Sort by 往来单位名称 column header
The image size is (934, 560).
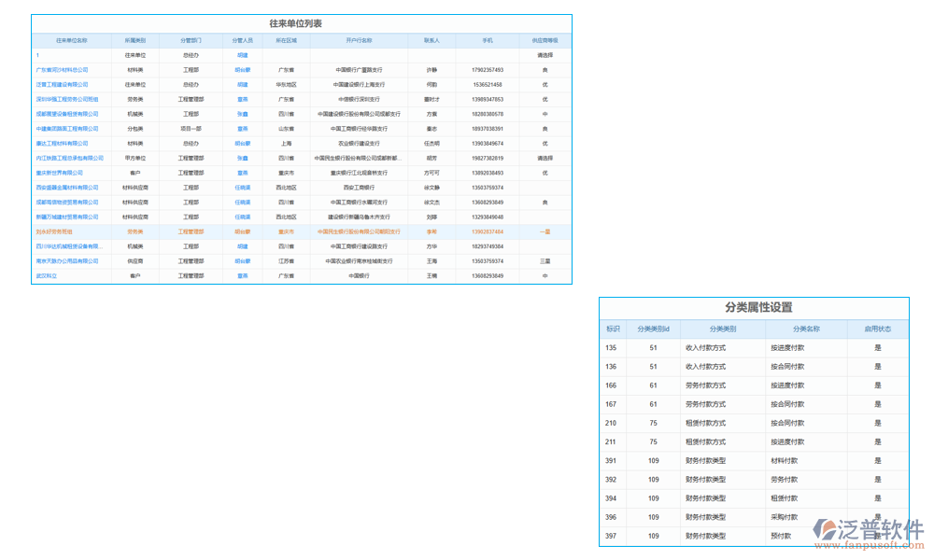coord(71,41)
